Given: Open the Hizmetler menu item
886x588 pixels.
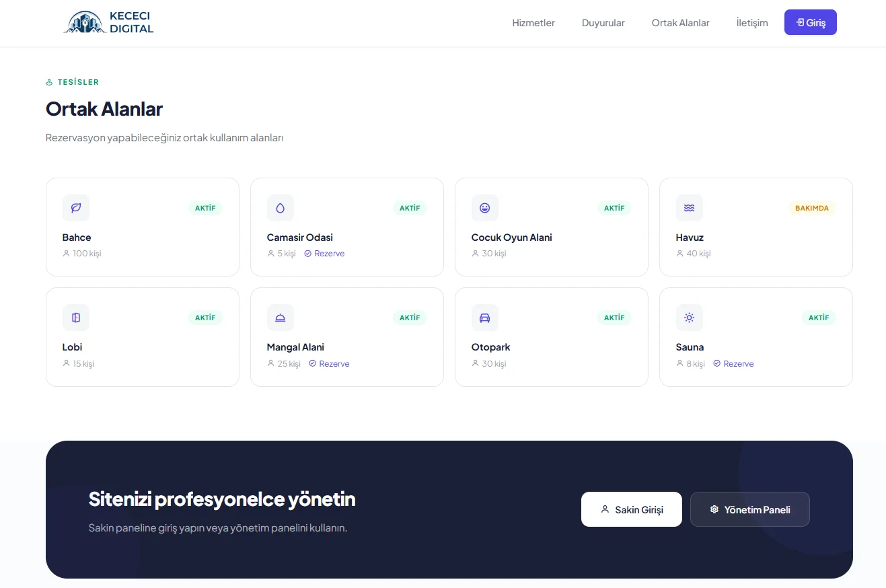Looking at the screenshot, I should point(533,23).
